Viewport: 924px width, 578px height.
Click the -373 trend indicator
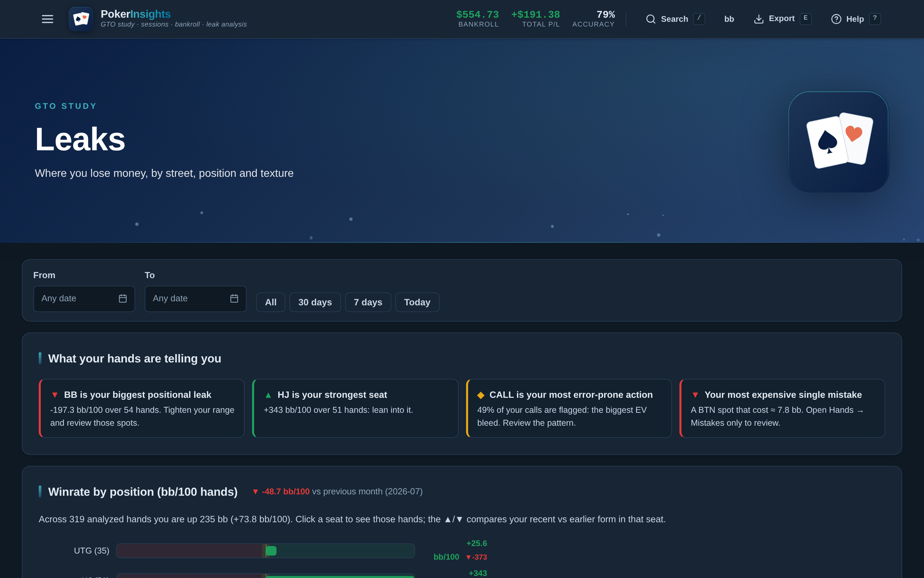[x=476, y=557]
